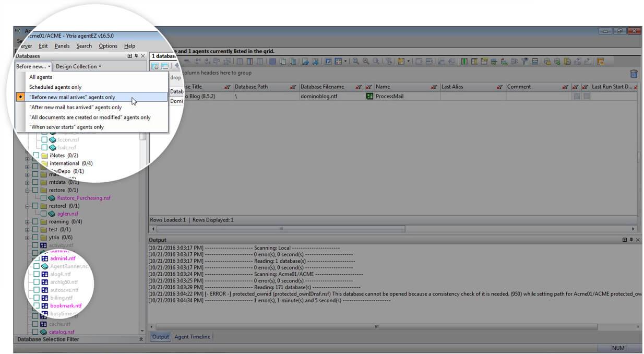
Task: Click the pin icon on Databases panel header
Action: point(136,56)
